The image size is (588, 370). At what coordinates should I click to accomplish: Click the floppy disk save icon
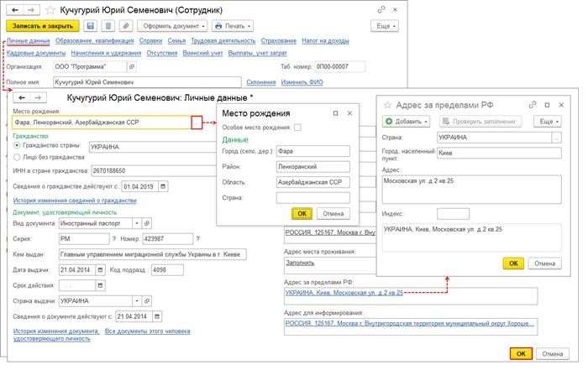tap(90, 26)
